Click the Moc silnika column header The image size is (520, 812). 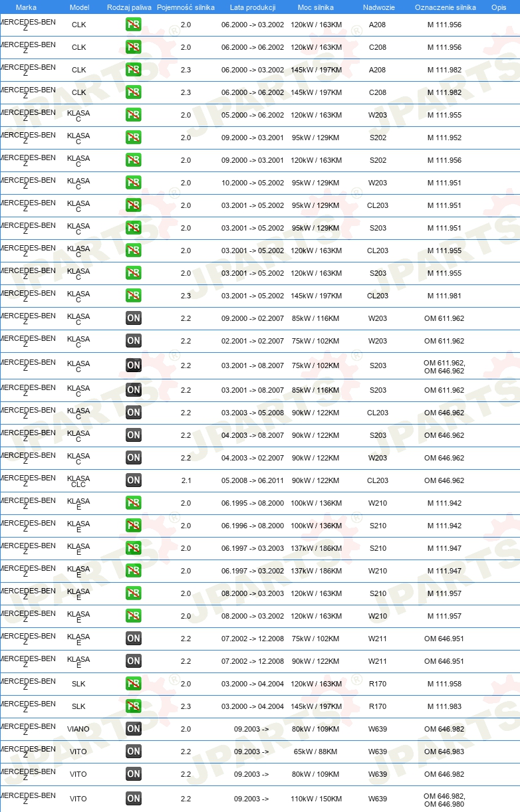(x=316, y=7)
